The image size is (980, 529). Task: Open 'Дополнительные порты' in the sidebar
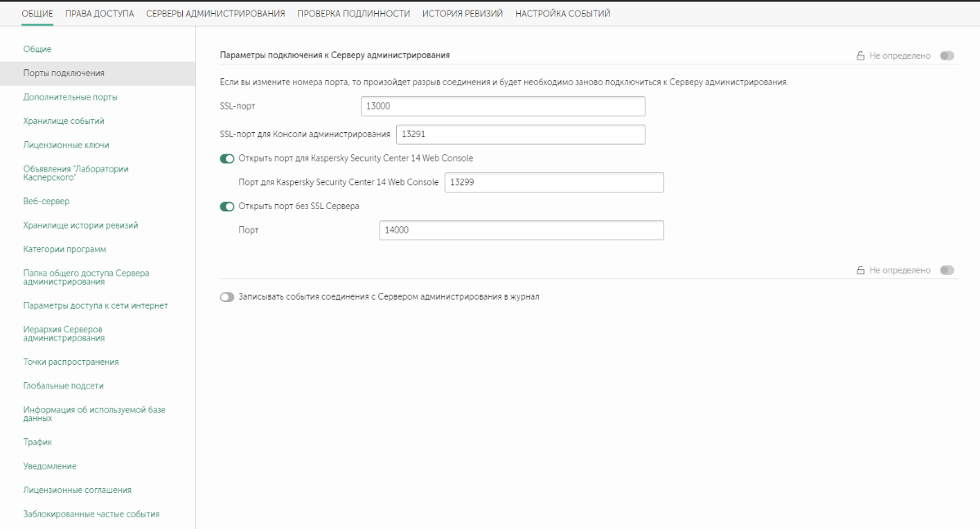[x=70, y=97]
